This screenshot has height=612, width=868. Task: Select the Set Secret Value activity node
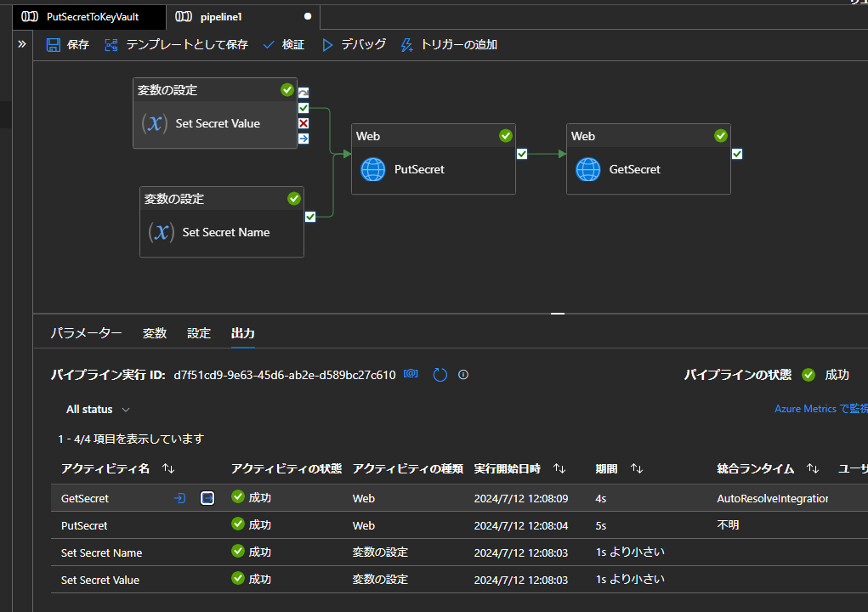(215, 113)
